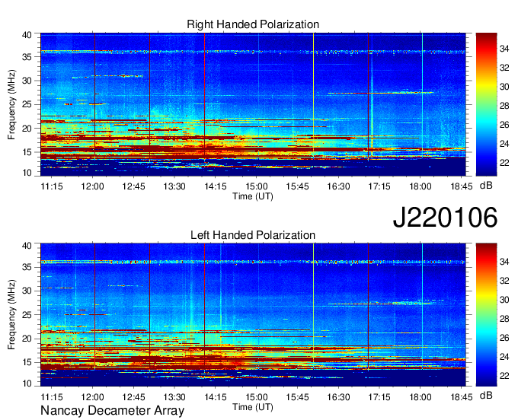Click the 32 dB tick on Right Handed color bar

[504, 68]
